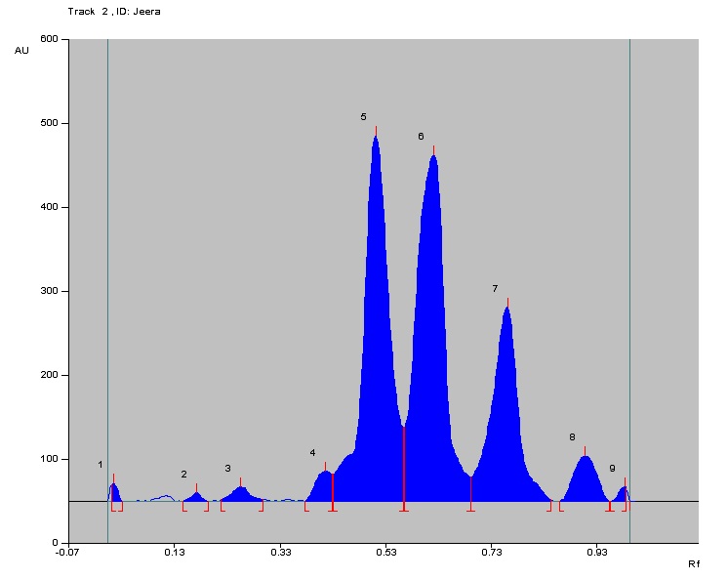728x580 pixels.
Task: Select the AU y-axis unit label
Action: point(21,50)
